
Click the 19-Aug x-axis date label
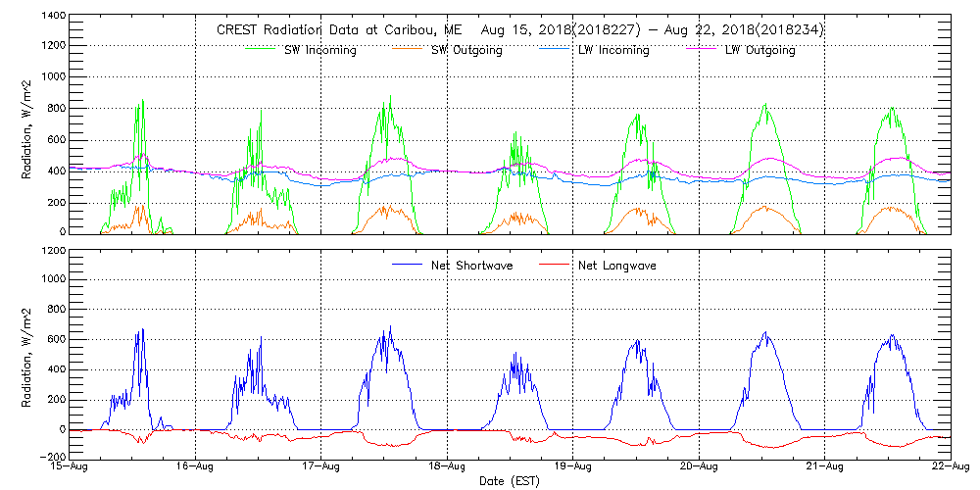tap(573, 467)
